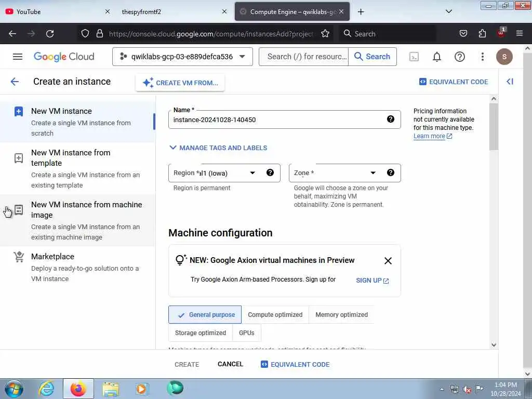Close the Compute Engine browser tab
This screenshot has height=399, width=532.
[341, 11]
